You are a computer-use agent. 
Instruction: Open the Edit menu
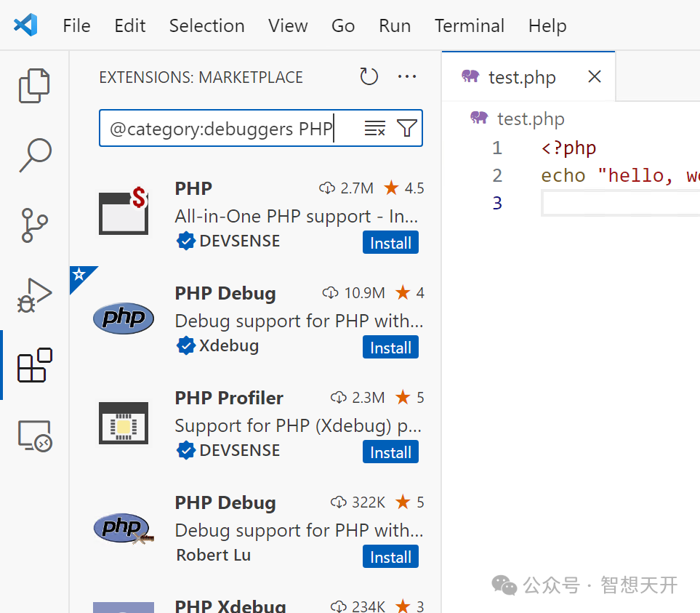(130, 26)
